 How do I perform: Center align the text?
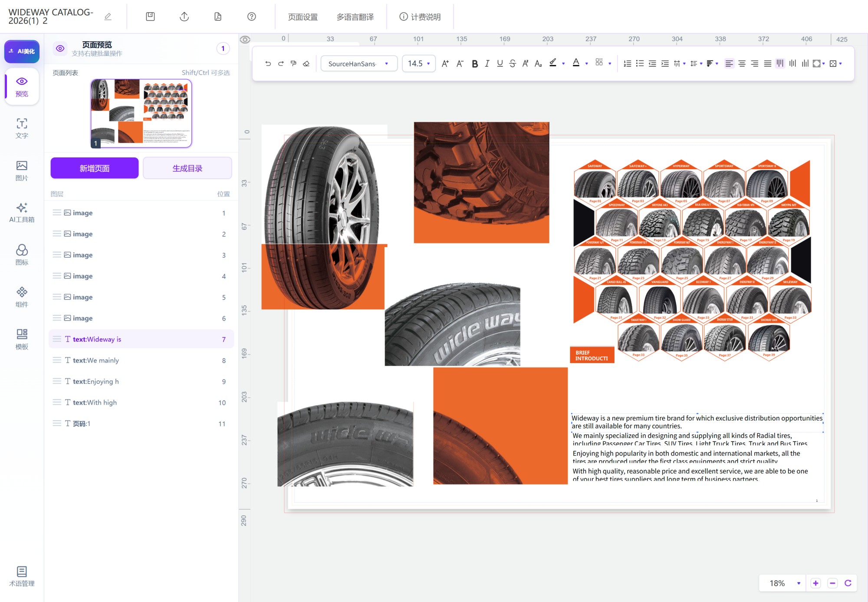pos(742,64)
